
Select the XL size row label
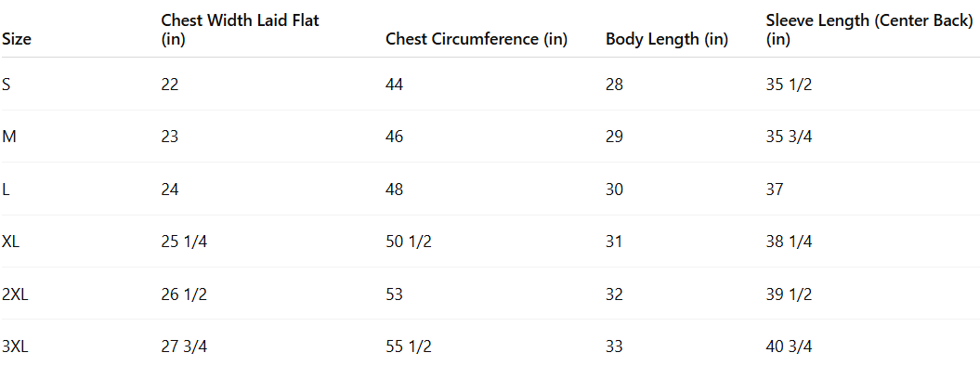(10, 242)
